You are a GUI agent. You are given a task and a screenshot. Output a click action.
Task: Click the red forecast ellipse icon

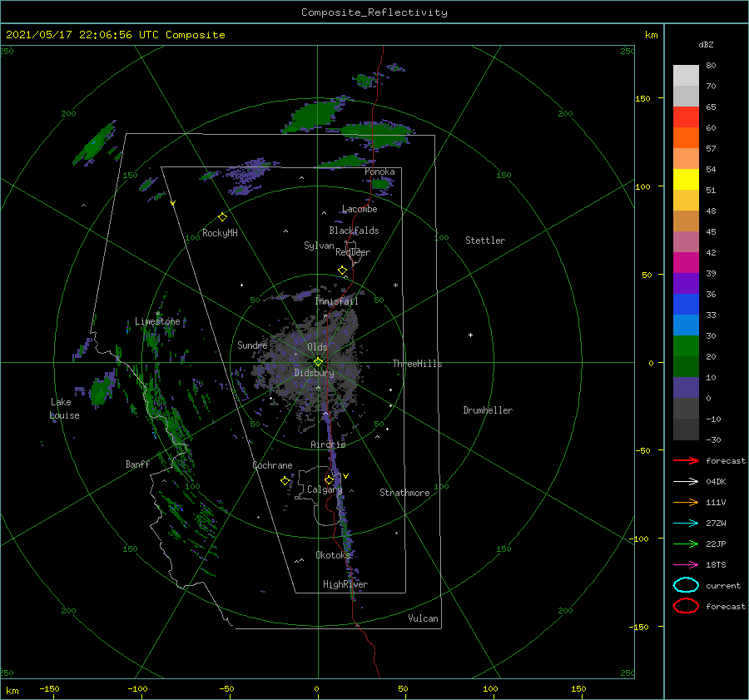tap(686, 606)
